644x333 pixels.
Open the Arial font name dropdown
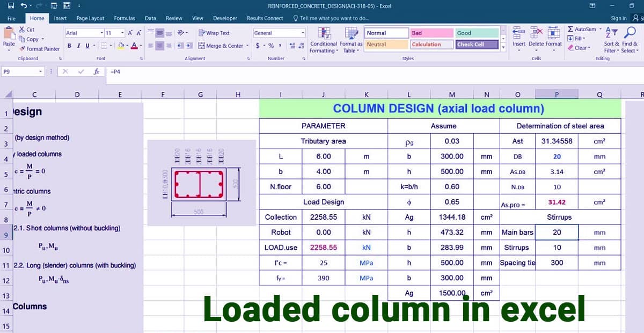point(101,33)
